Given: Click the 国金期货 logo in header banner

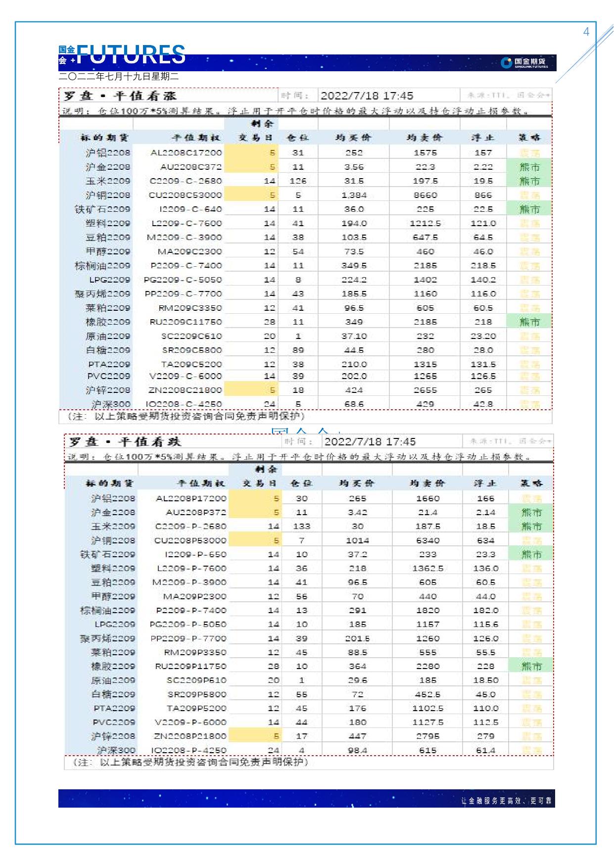Looking at the screenshot, I should pyautogui.click(x=524, y=63).
